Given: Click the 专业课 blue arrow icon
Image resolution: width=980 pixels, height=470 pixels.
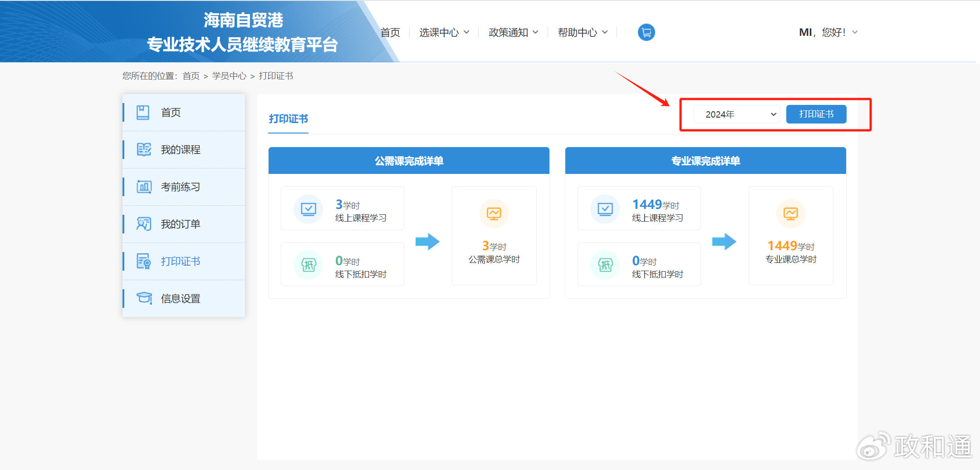Looking at the screenshot, I should pyautogui.click(x=724, y=242).
